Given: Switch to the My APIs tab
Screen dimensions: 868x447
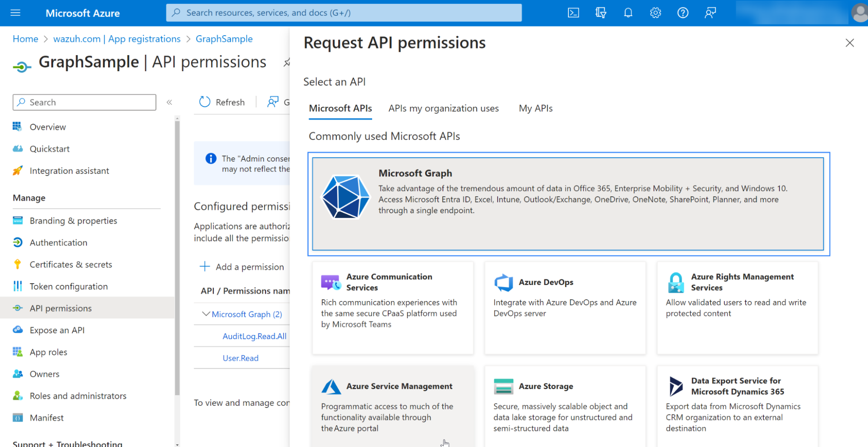Looking at the screenshot, I should pyautogui.click(x=535, y=109).
